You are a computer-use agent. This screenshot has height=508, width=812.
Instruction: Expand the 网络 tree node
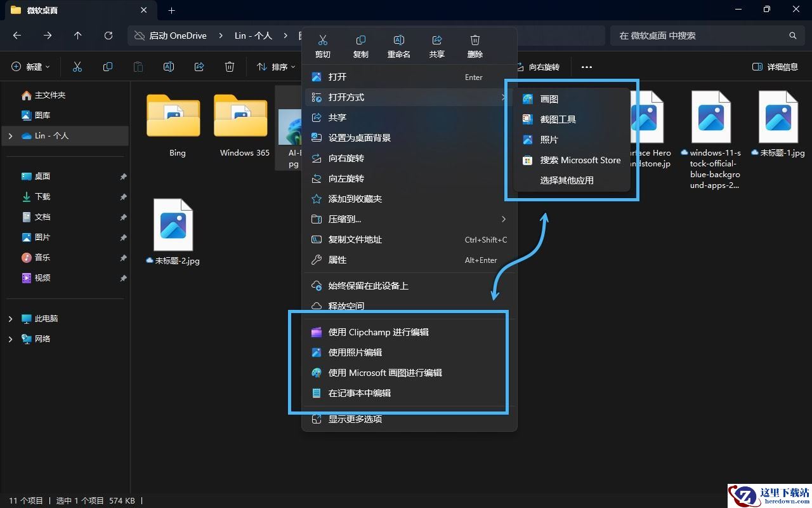(10, 339)
